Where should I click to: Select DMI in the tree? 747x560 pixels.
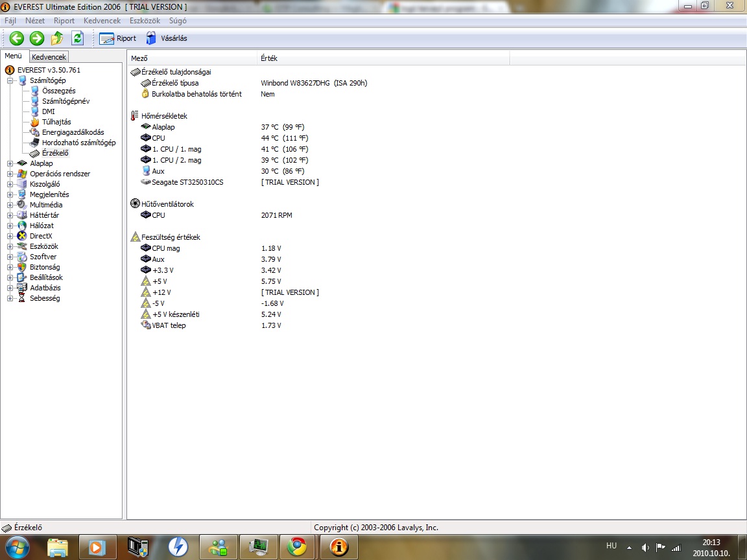click(48, 111)
